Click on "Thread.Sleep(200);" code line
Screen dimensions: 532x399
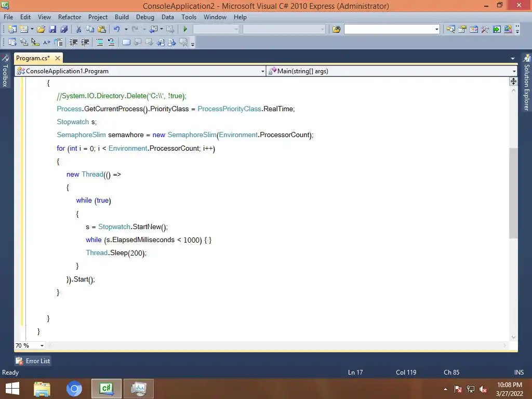point(116,253)
